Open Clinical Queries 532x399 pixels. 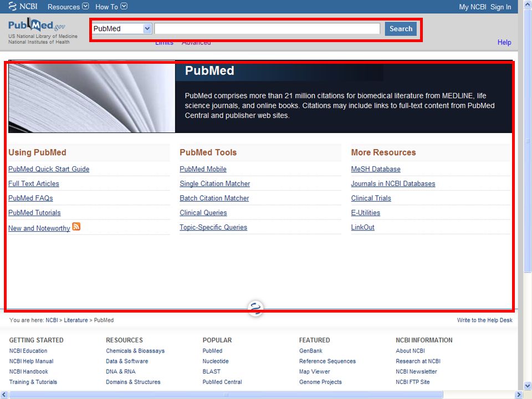point(203,213)
